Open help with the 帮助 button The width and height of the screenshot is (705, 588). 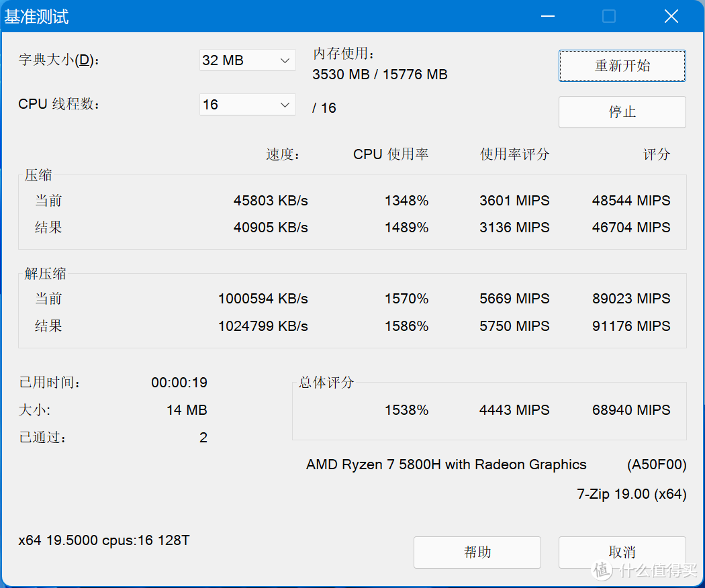tap(477, 552)
